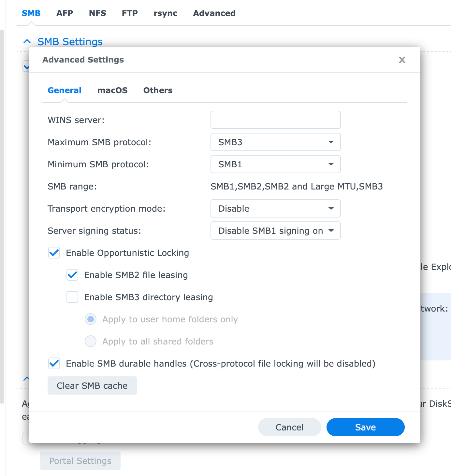This screenshot has width=451, height=476.
Task: Click inside the WINS server field
Action: tap(275, 120)
